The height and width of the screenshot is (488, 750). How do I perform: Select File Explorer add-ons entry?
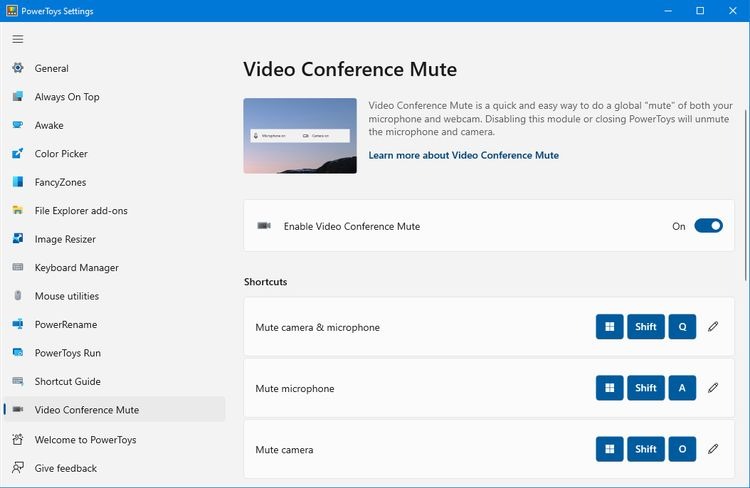115,211
